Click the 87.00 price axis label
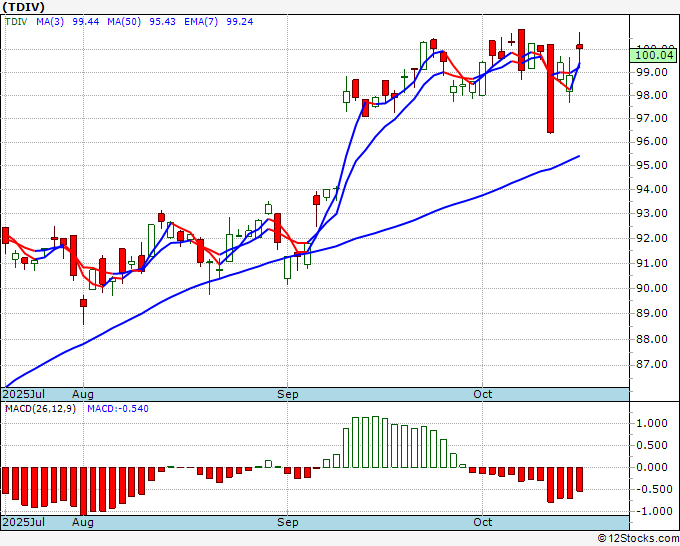Viewport: 680px width, 546px height. [x=651, y=364]
